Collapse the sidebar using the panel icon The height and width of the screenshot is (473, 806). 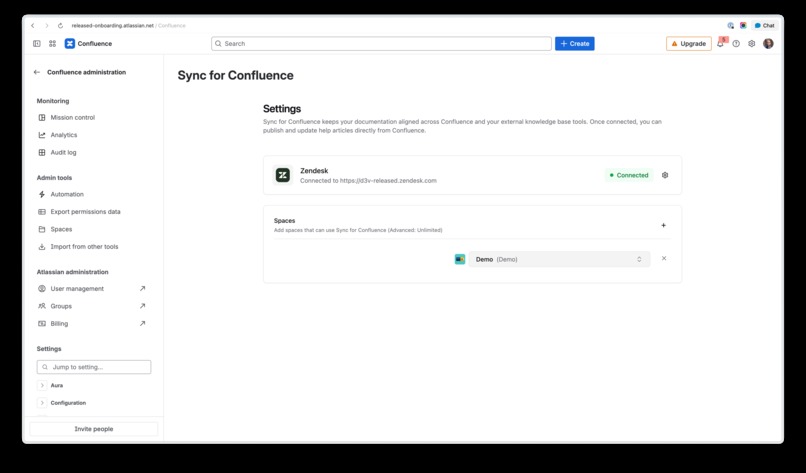coord(37,44)
